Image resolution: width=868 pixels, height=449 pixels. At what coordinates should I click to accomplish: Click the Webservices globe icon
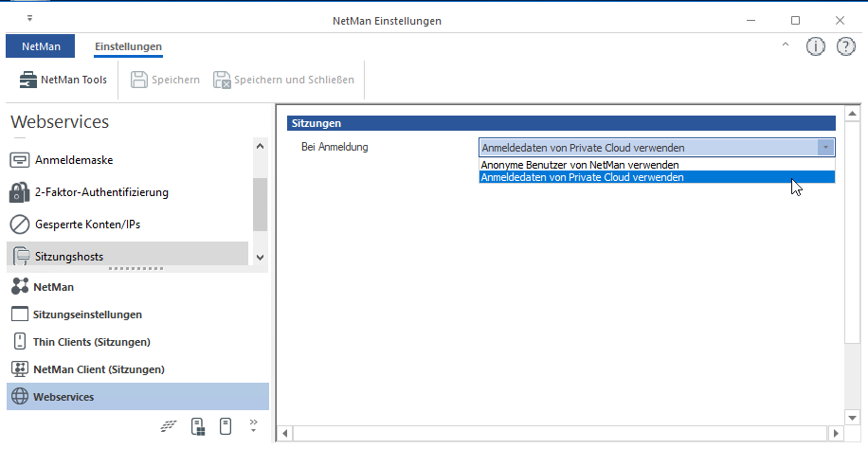pyautogui.click(x=20, y=396)
